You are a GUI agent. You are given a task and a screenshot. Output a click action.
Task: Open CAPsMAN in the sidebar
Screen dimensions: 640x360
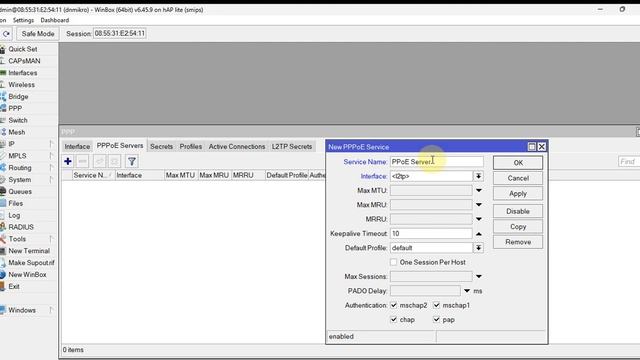pos(24,61)
